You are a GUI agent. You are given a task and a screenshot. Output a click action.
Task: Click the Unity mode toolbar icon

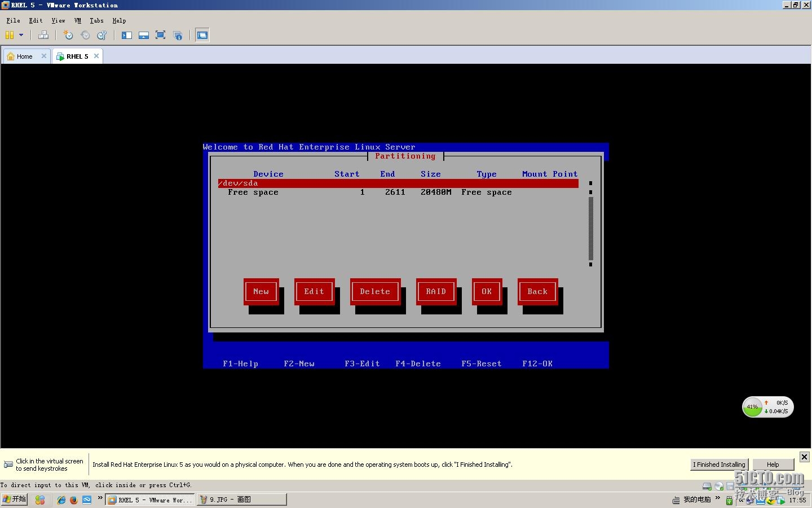click(178, 35)
